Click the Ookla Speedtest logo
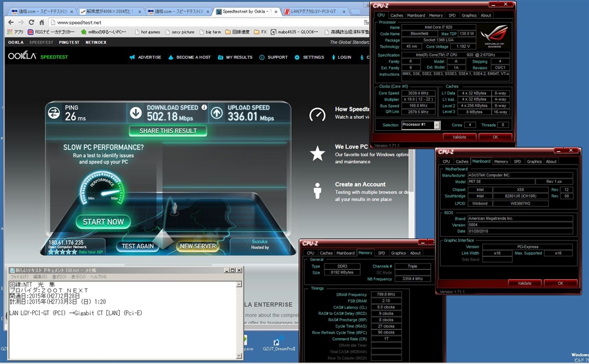This screenshot has height=364, width=589. [38, 56]
